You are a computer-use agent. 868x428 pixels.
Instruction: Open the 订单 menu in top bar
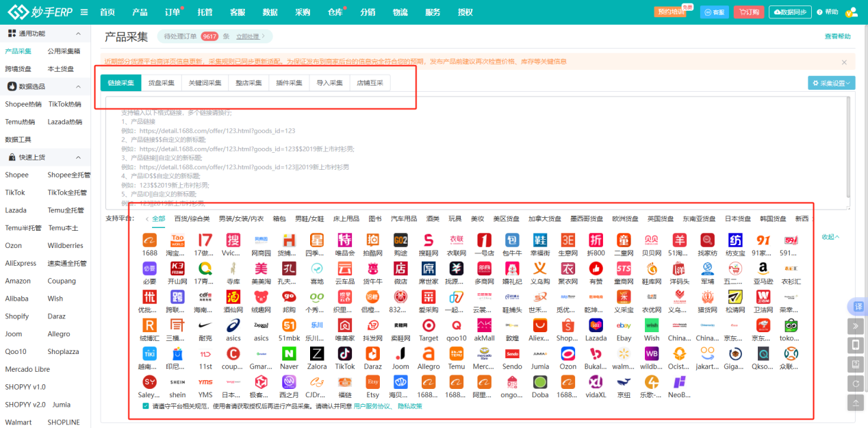tap(171, 12)
